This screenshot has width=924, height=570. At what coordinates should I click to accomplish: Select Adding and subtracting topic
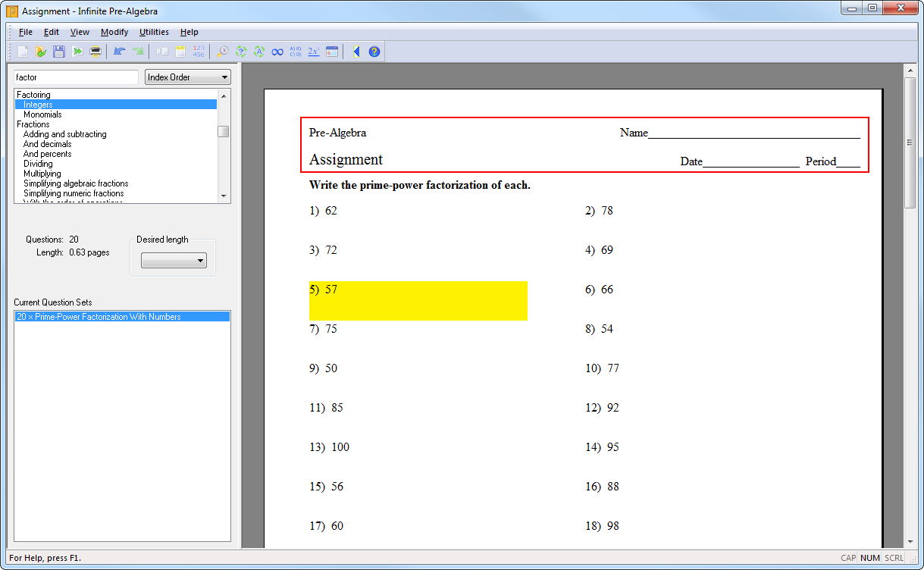pyautogui.click(x=65, y=134)
